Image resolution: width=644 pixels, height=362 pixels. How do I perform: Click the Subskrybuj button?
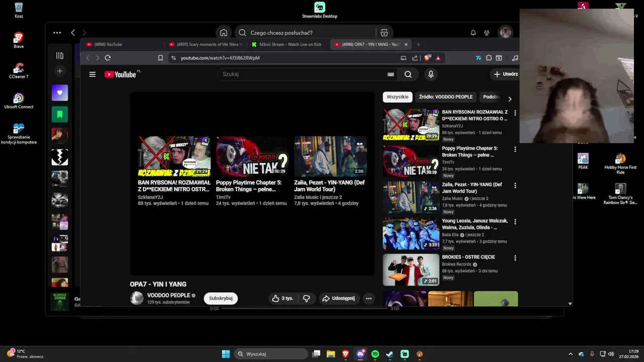click(220, 298)
